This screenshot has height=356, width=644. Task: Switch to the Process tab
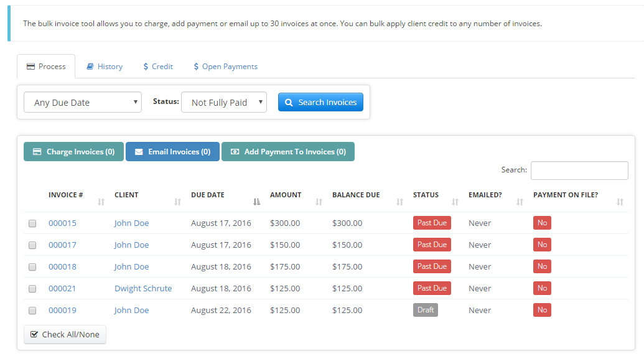(46, 67)
